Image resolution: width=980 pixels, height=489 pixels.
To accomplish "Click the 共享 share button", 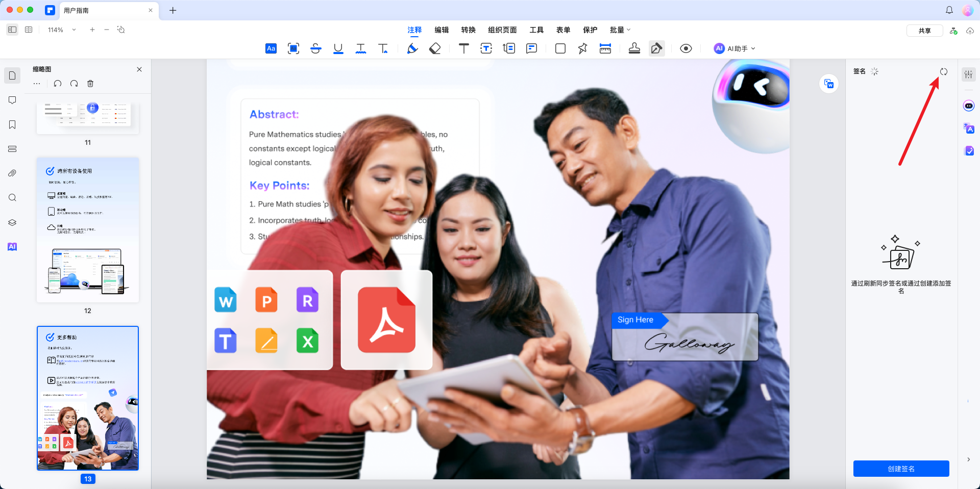I will 924,31.
